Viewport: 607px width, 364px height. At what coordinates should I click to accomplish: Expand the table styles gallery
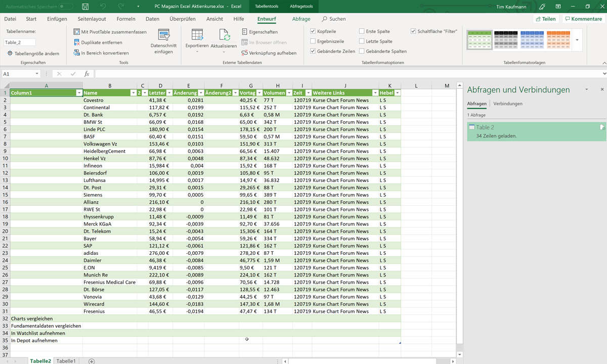[x=577, y=39]
